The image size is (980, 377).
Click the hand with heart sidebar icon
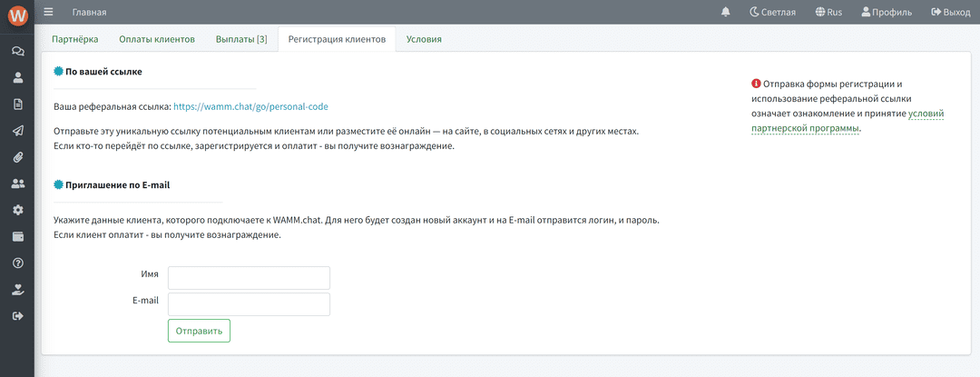click(x=17, y=290)
